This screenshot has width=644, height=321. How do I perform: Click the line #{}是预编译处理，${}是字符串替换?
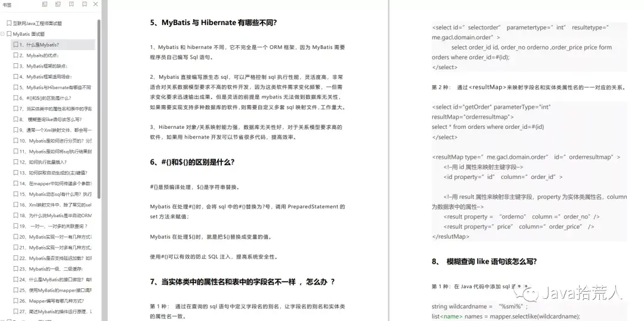point(194,187)
